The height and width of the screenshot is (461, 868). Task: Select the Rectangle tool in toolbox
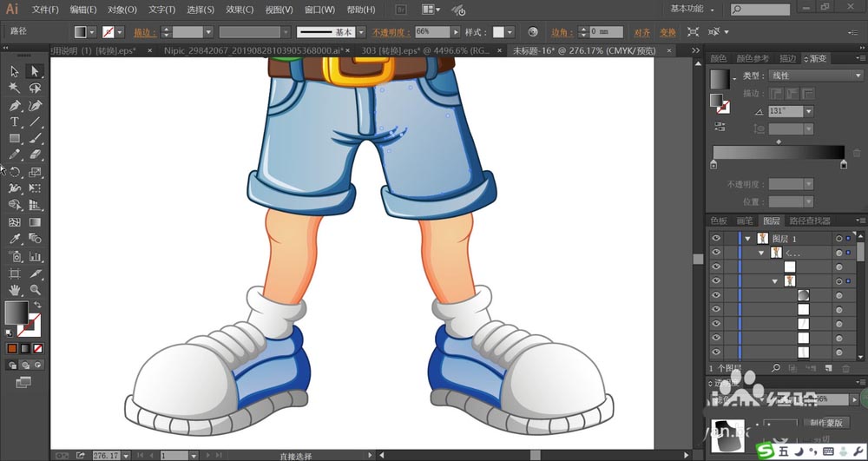point(15,139)
